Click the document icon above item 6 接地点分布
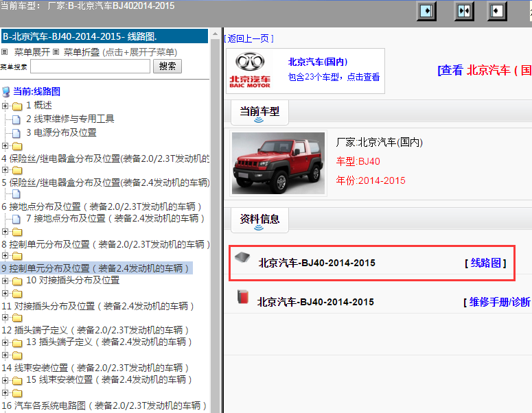The width and height of the screenshot is (532, 413). click(x=16, y=194)
